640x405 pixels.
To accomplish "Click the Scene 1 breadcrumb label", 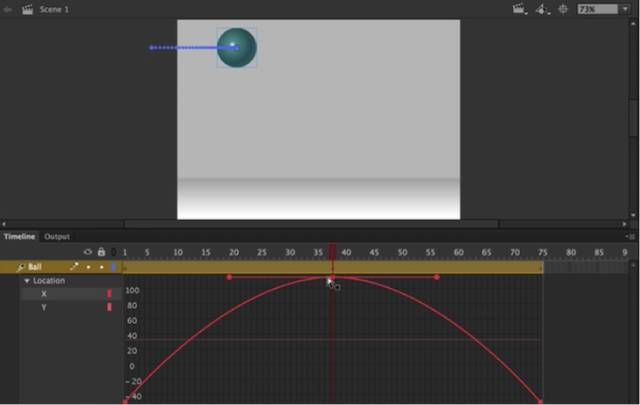I will coord(54,9).
